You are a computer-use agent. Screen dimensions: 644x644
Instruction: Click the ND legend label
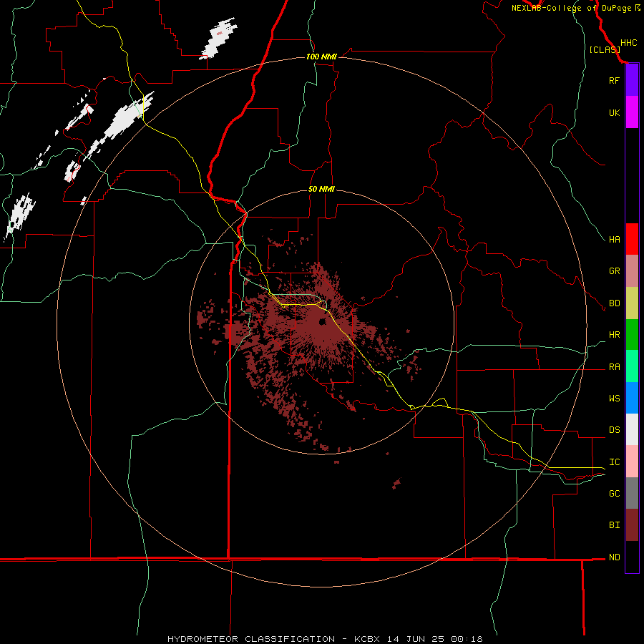point(614,557)
